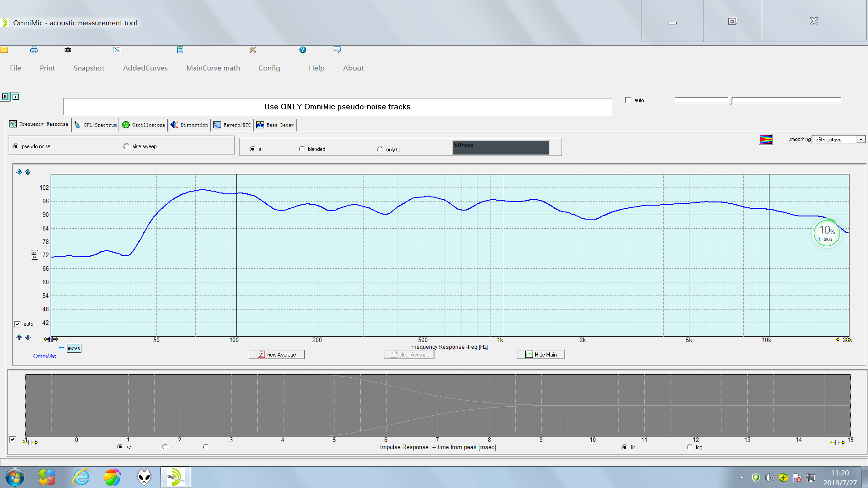This screenshot has height=488, width=868.
Task: Select the blended radio button
Action: (302, 149)
